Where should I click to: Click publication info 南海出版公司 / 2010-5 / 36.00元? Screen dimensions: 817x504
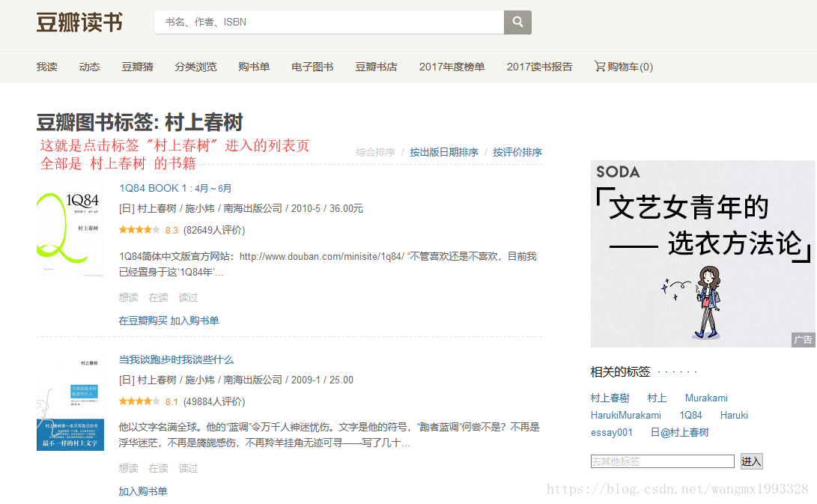[x=294, y=208]
